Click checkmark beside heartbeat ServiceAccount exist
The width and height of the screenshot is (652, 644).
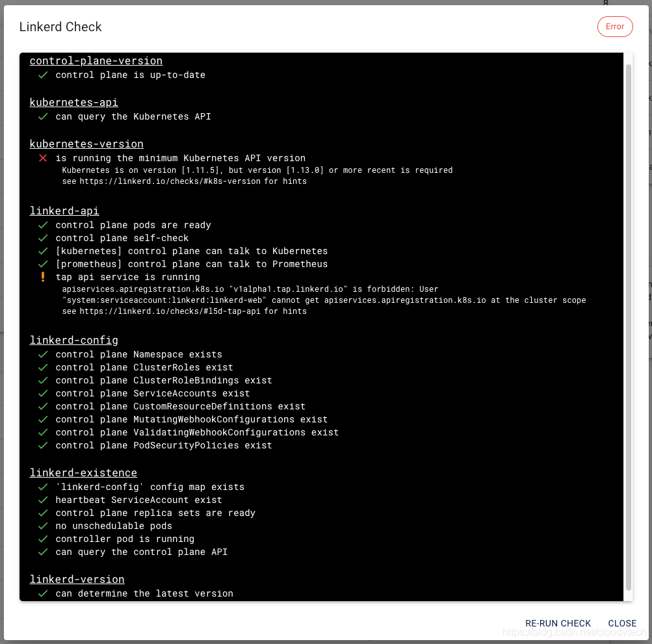tap(43, 500)
